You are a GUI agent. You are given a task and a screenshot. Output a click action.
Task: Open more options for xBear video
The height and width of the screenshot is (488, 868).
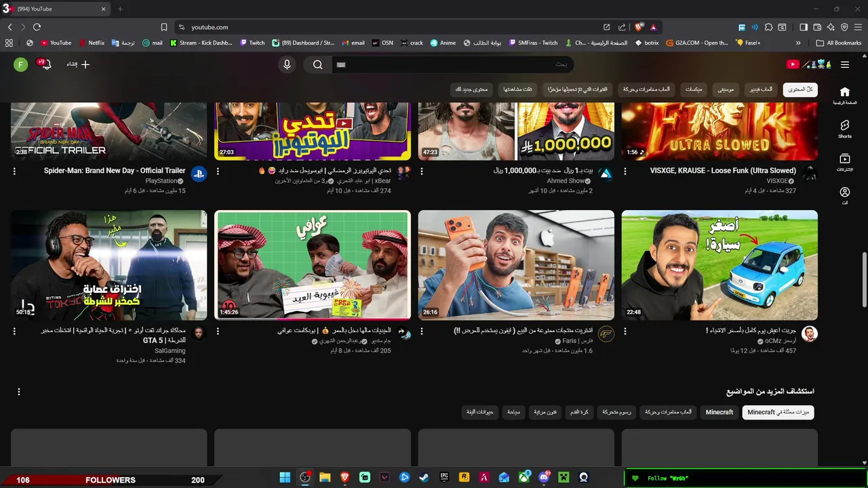pyautogui.click(x=218, y=171)
